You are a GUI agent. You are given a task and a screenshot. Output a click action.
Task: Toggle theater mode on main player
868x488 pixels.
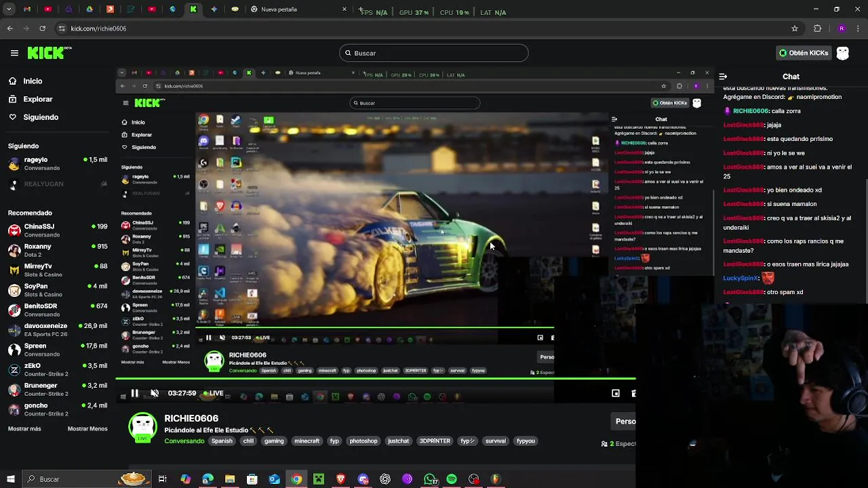tap(616, 393)
